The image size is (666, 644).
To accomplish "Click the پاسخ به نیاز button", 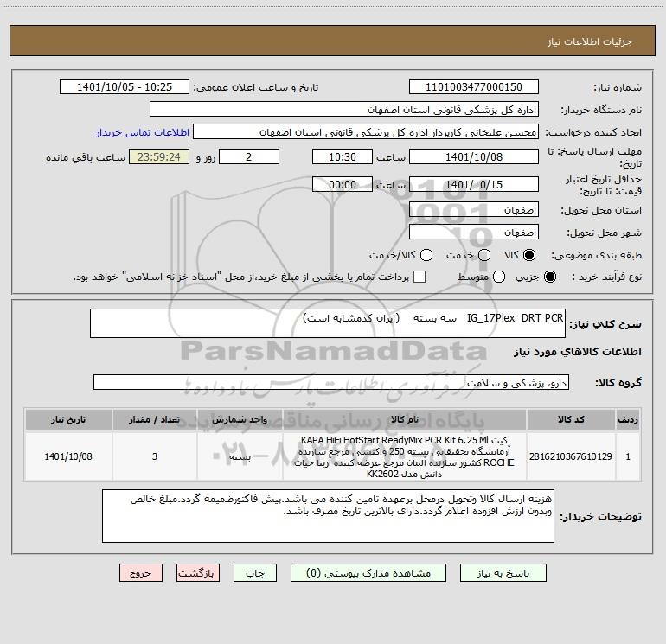I will [503, 572].
